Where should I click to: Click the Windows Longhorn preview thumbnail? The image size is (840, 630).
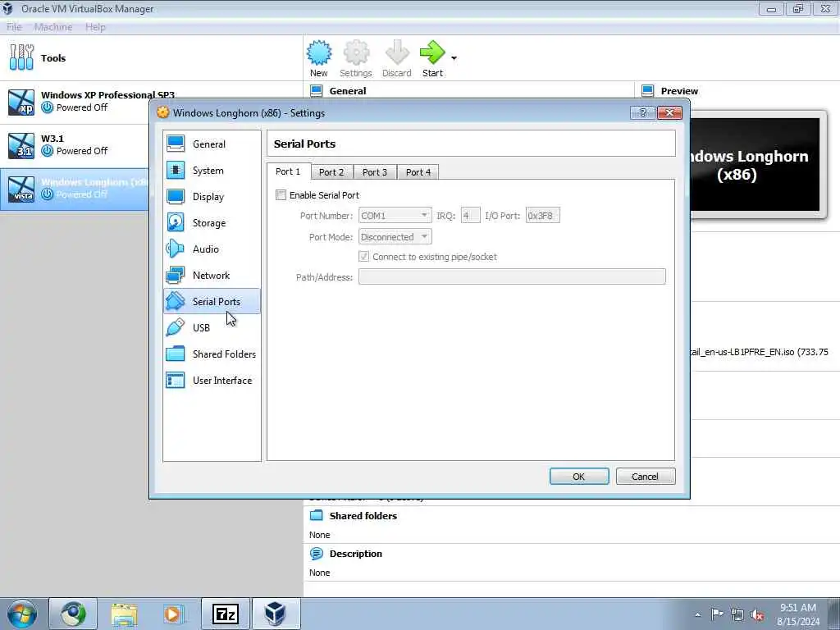(756, 164)
